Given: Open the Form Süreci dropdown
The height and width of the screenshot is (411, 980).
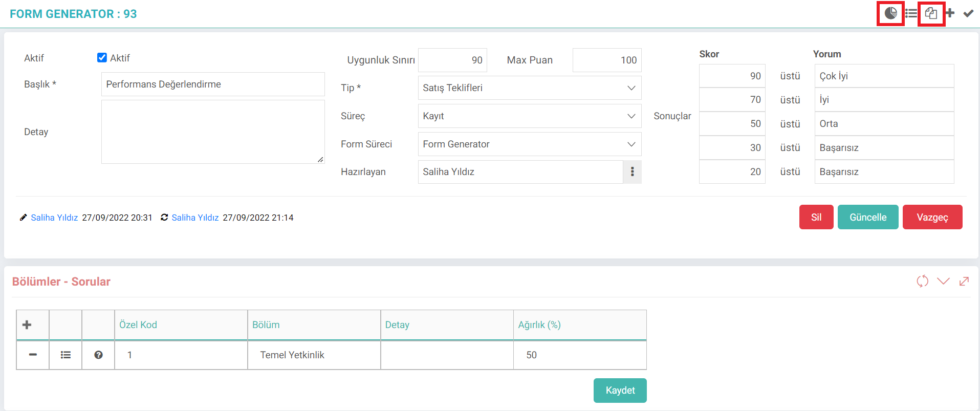Looking at the screenshot, I should [530, 144].
